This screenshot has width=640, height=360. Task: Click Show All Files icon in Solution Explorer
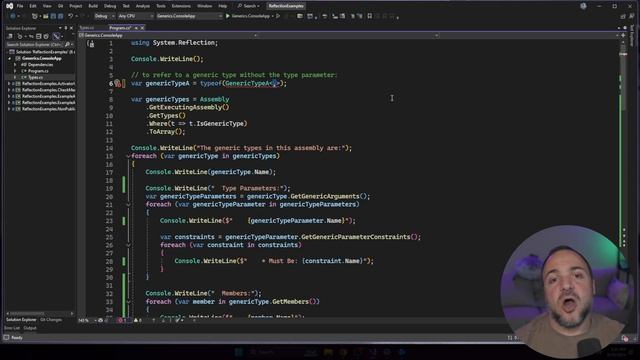pos(46,36)
